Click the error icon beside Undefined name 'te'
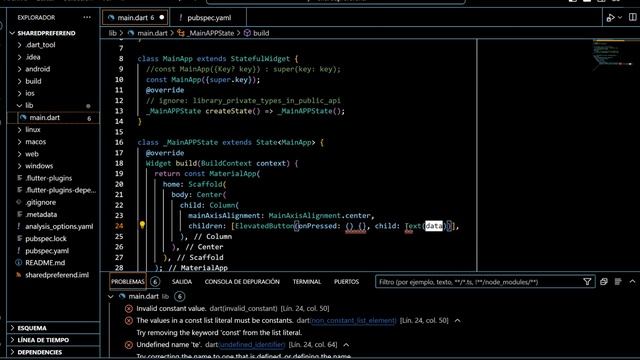Viewport: 640px width, 360px height. click(x=129, y=345)
